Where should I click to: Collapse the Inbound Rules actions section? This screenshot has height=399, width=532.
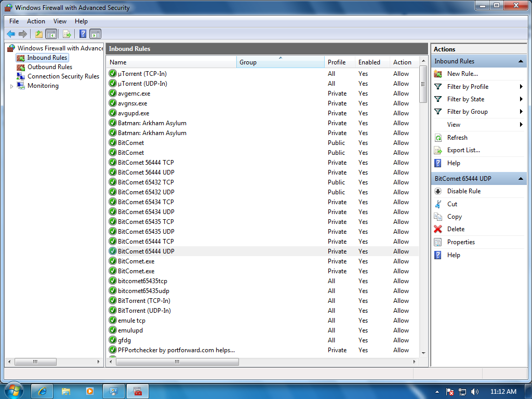(x=521, y=61)
